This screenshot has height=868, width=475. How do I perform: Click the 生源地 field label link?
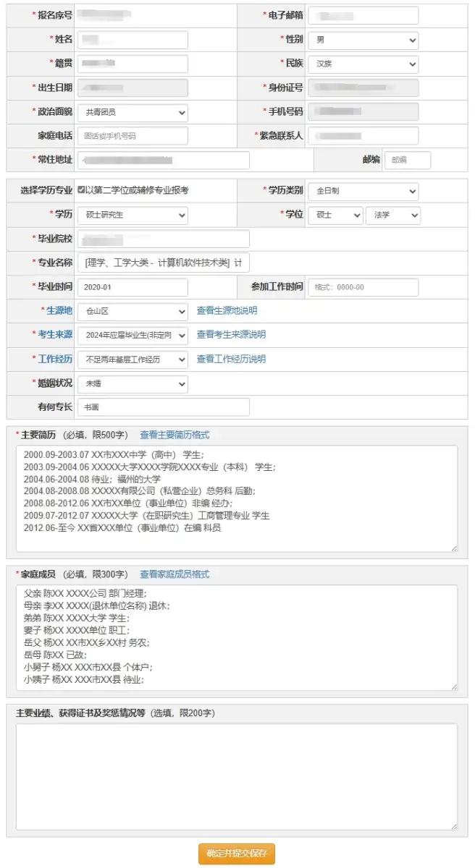click(59, 311)
